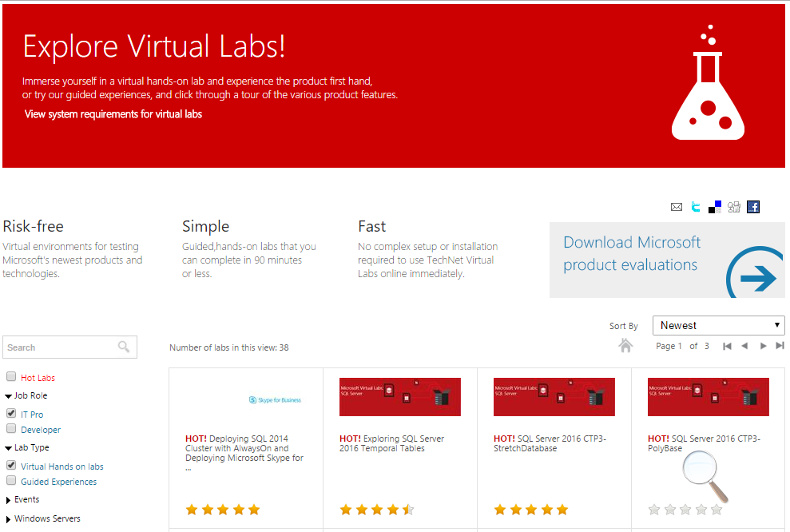Click the Developer filter link
Image resolution: width=790 pixels, height=532 pixels.
coord(40,430)
